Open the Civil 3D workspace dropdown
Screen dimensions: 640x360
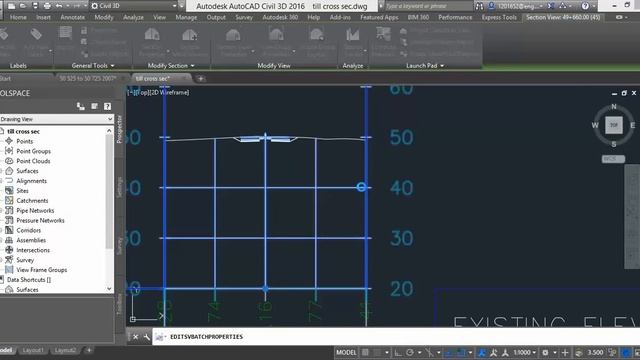(134, 6)
